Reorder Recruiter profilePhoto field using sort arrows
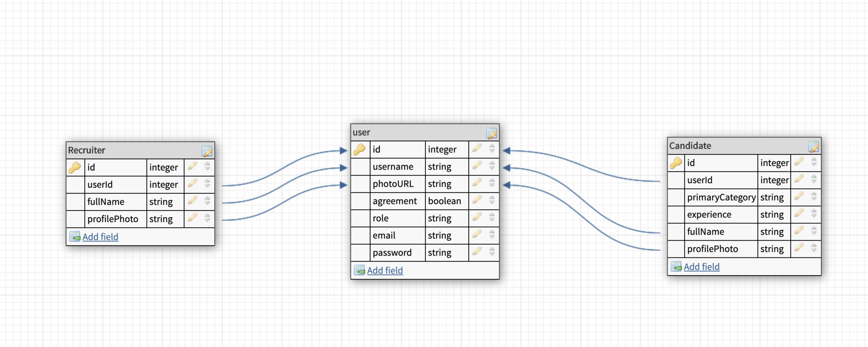Image resolution: width=868 pixels, height=347 pixels. [208, 218]
